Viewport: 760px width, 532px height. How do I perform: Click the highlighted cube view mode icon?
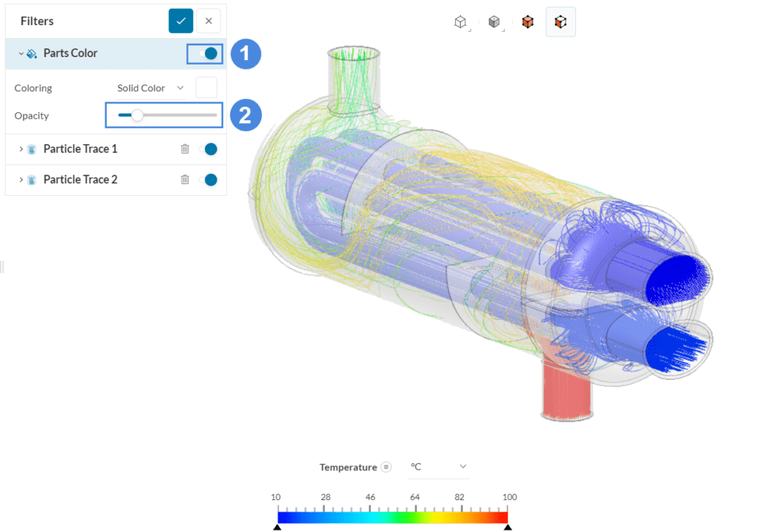coord(560,22)
